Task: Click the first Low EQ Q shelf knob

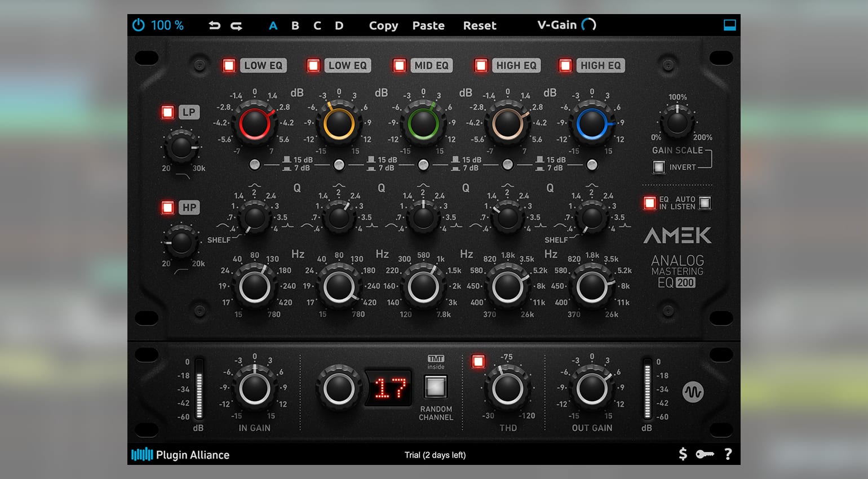Action: (254, 218)
